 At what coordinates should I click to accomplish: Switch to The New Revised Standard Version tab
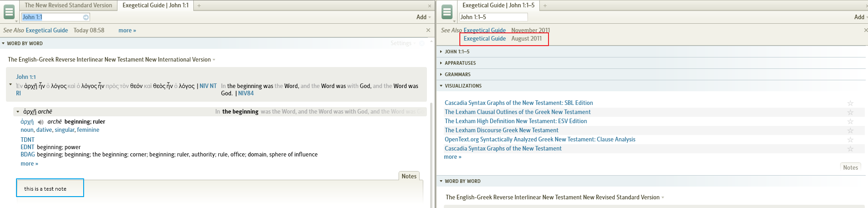point(68,5)
